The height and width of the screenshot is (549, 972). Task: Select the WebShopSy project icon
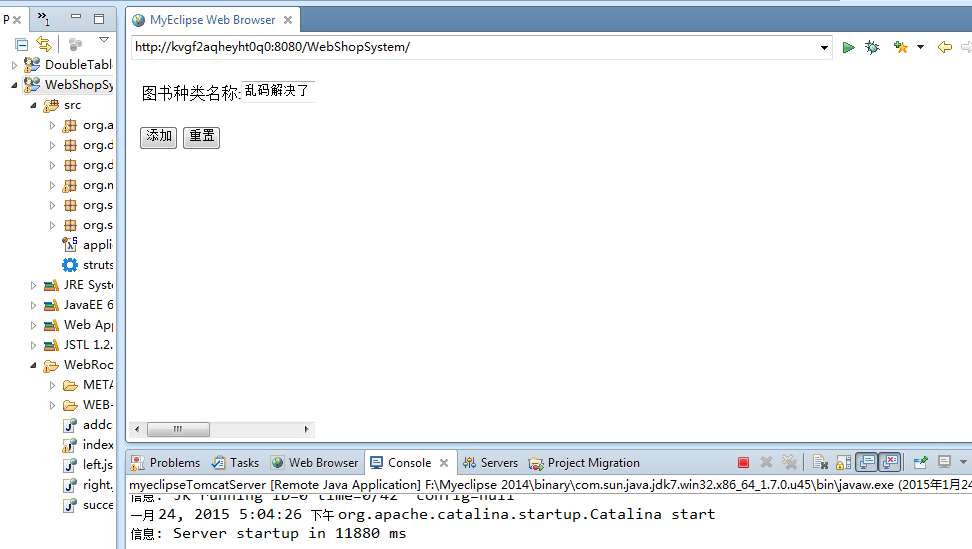[32, 85]
